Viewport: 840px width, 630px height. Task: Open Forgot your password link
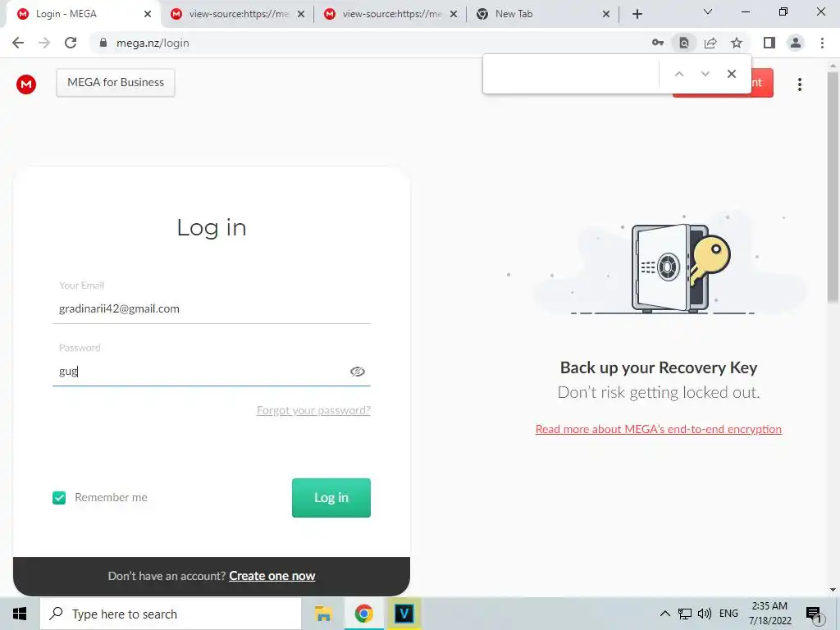[313, 410]
